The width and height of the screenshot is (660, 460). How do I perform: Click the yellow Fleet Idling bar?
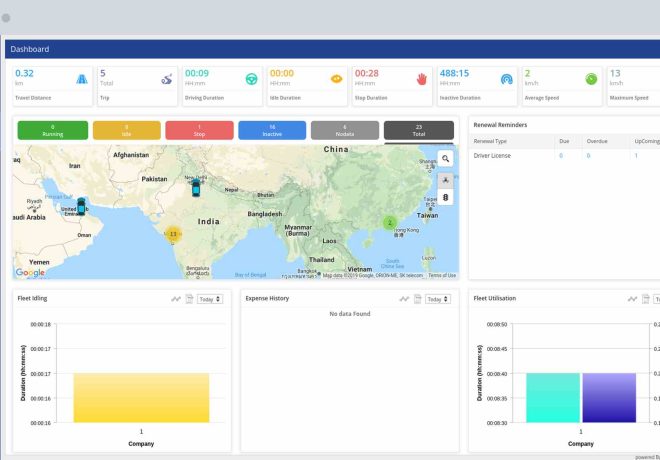click(140, 398)
